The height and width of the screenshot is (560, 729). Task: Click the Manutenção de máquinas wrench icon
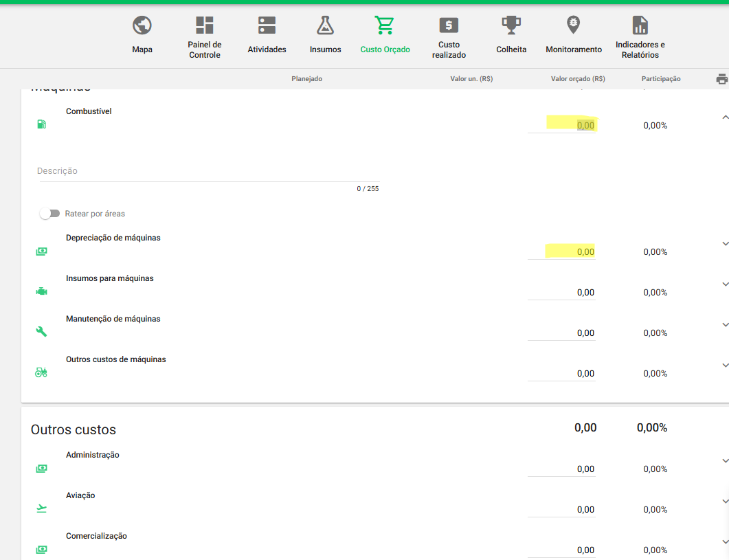(42, 332)
